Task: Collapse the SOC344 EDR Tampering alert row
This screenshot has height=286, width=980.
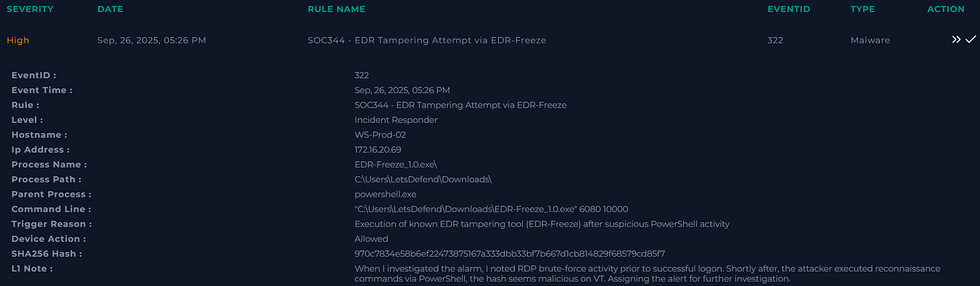Action: [490, 40]
